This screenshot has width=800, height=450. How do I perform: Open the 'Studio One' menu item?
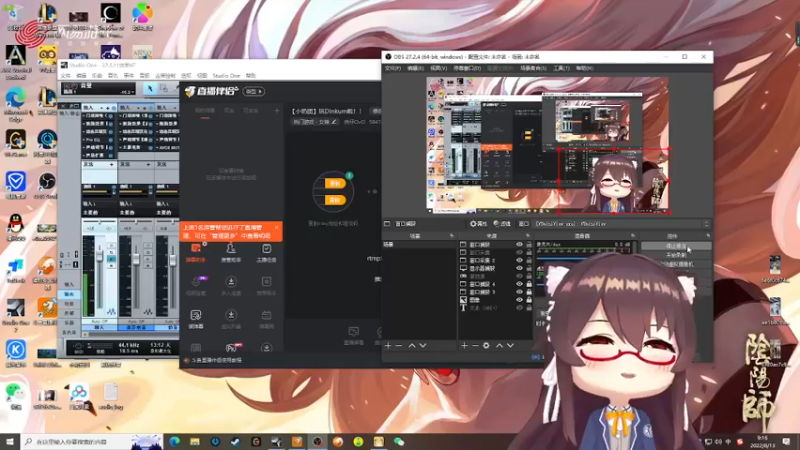(x=226, y=76)
